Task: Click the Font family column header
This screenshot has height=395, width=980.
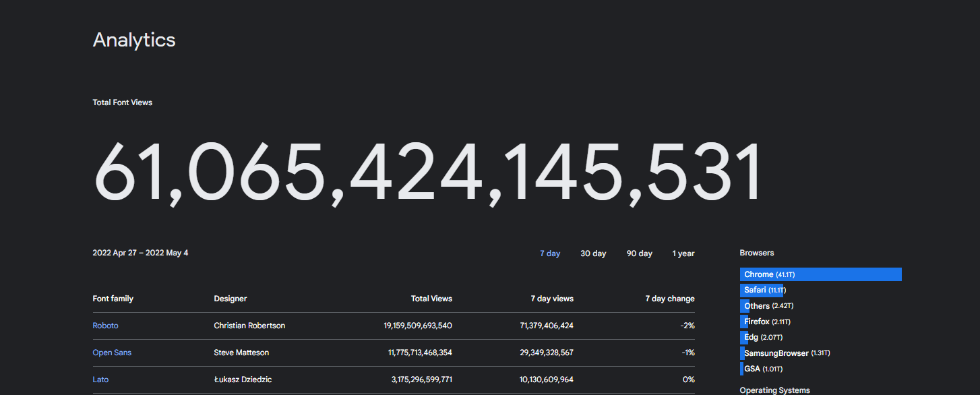Action: pyautogui.click(x=113, y=299)
